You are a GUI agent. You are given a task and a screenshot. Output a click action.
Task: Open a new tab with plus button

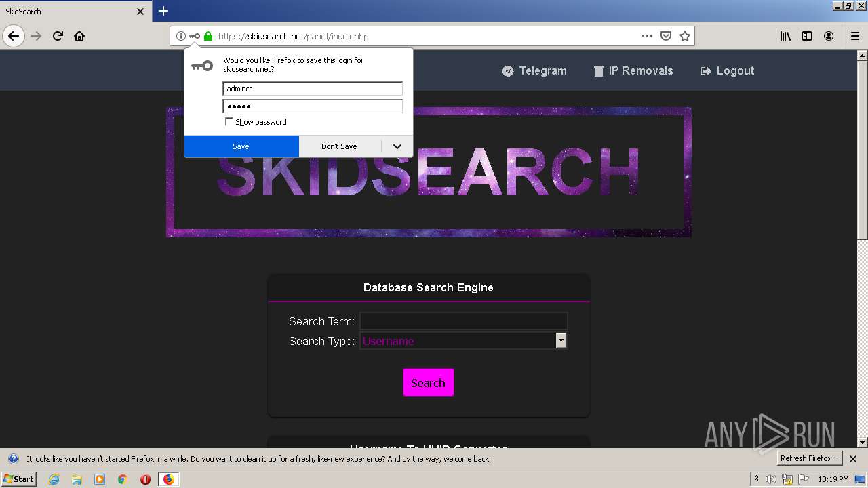[163, 11]
